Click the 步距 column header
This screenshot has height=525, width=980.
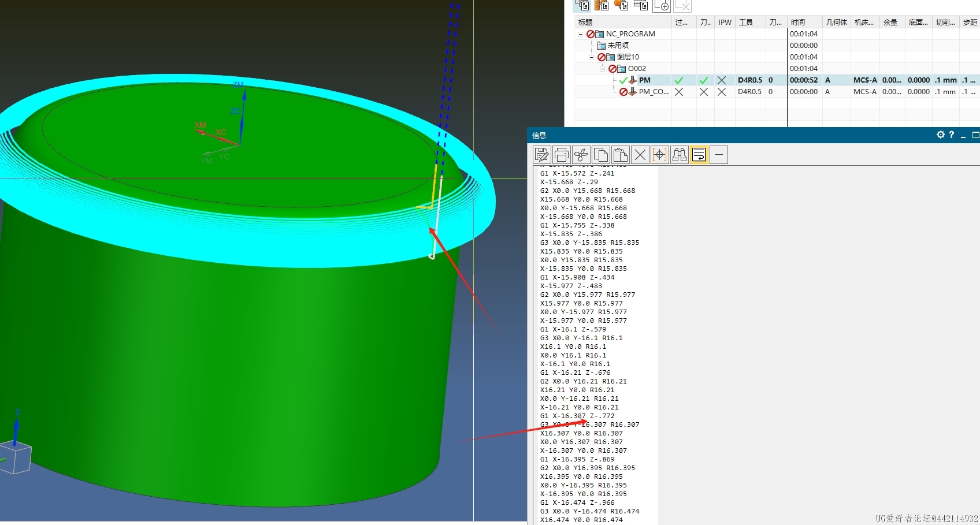(970, 23)
